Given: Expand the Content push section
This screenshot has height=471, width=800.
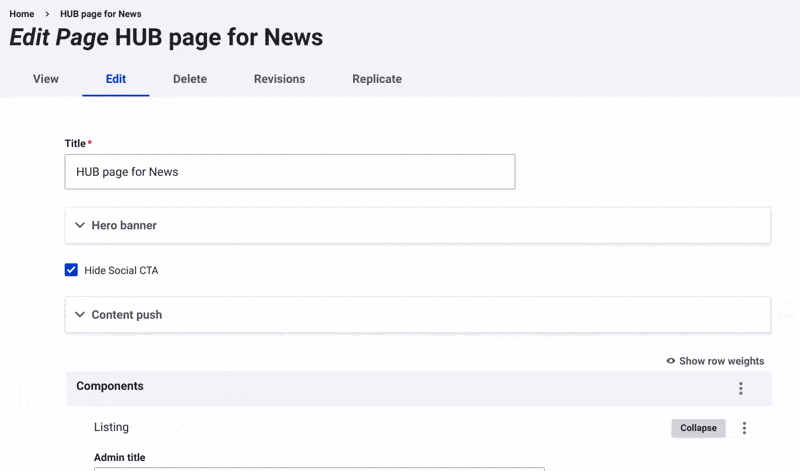Looking at the screenshot, I should click(x=417, y=315).
